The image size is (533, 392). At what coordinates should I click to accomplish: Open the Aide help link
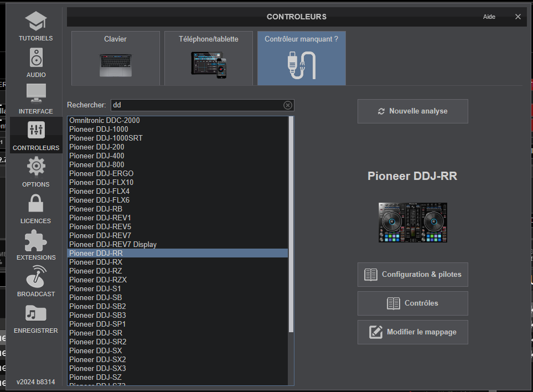tap(489, 17)
